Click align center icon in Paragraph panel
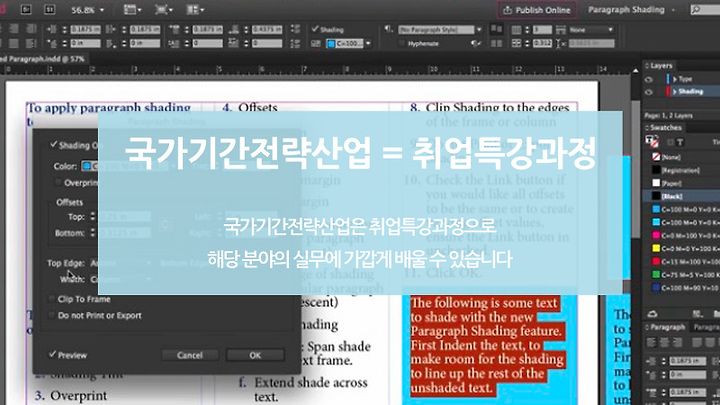The image size is (720, 405). (x=664, y=343)
